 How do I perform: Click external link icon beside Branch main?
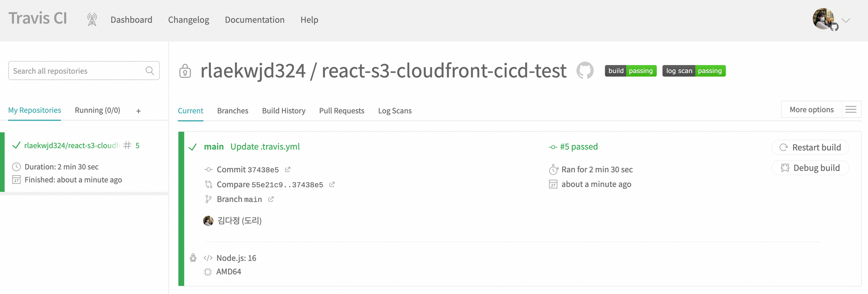point(271,199)
